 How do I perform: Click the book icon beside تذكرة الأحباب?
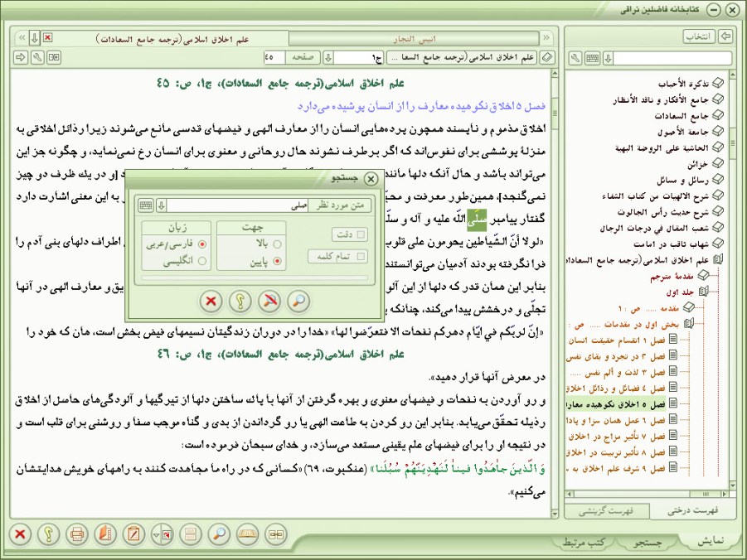click(717, 84)
